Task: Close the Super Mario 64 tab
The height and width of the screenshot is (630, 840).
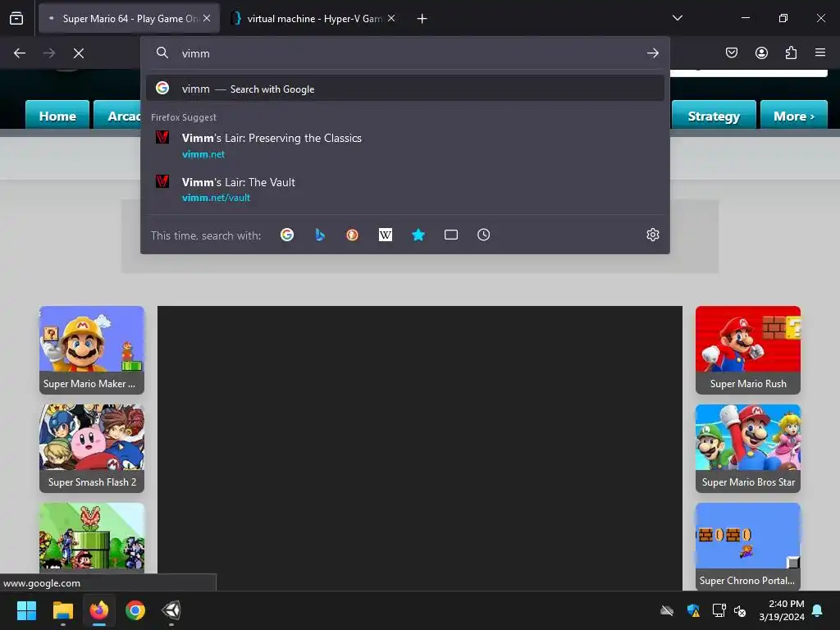Action: [x=207, y=18]
